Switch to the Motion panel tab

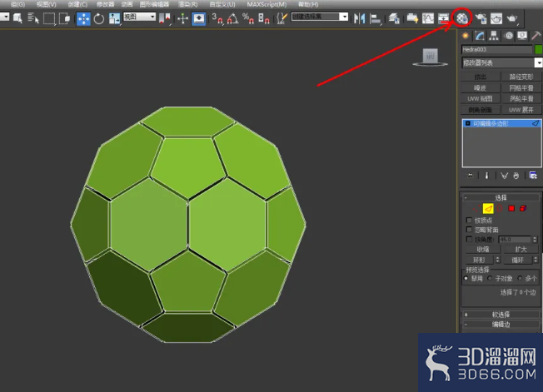508,36
